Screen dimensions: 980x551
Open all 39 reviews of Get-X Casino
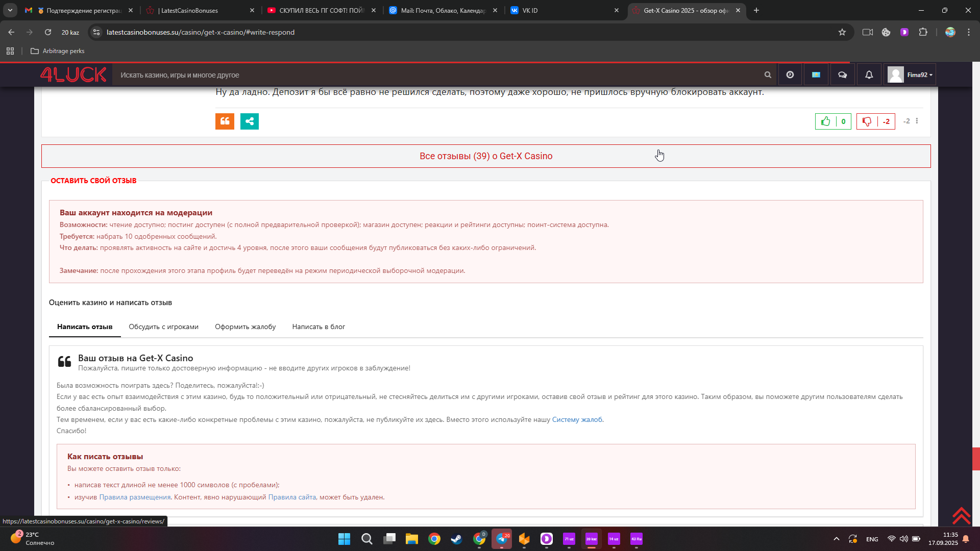[486, 156]
